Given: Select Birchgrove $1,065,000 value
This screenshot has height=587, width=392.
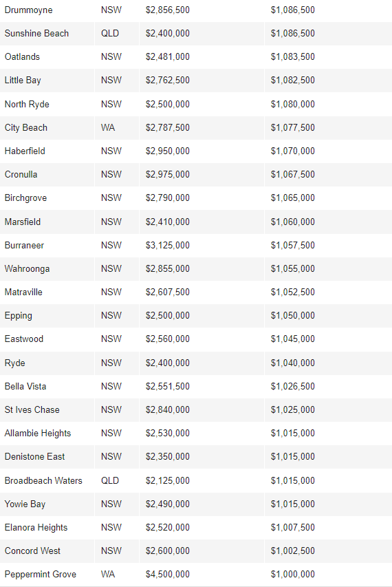Looking at the screenshot, I should (293, 198).
